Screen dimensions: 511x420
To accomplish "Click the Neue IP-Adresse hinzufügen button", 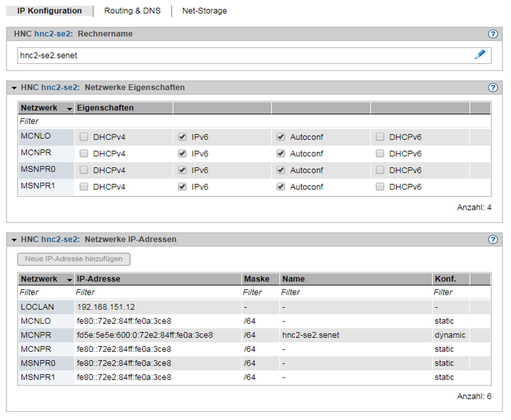I will point(74,259).
